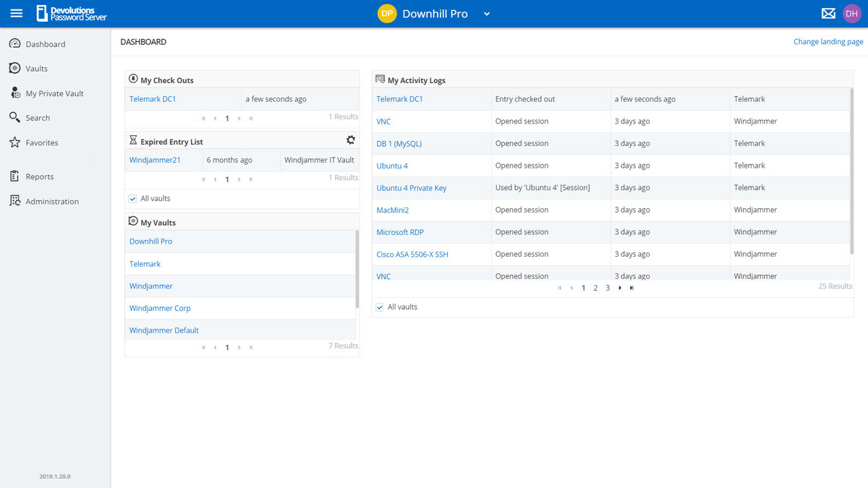Select page 1 in Expired Entry List pager

coord(227,179)
